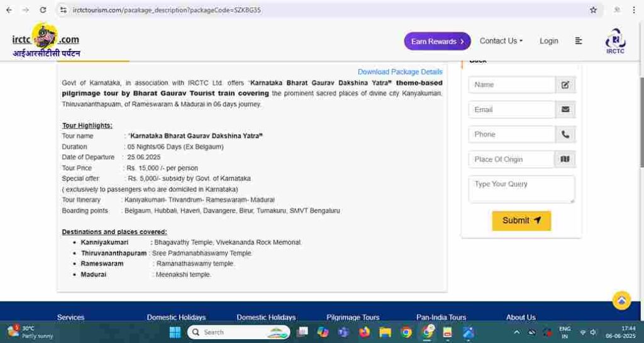Click the envelope icon beside the Email field
644x343 pixels.
(565, 110)
